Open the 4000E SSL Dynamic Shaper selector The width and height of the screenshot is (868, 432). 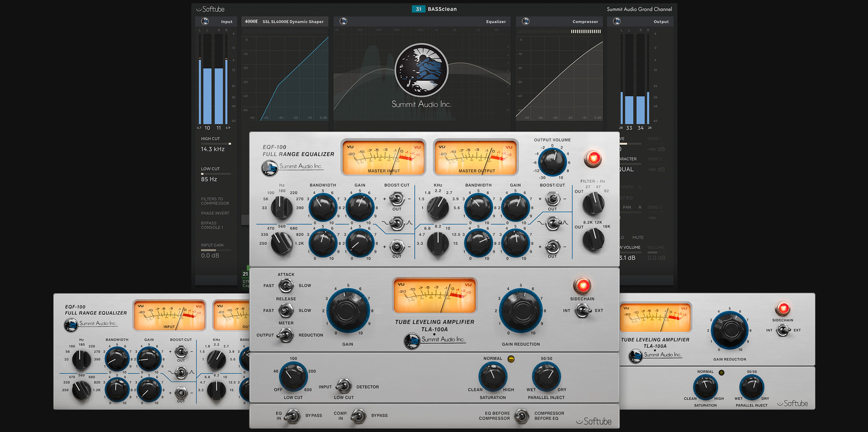[285, 21]
